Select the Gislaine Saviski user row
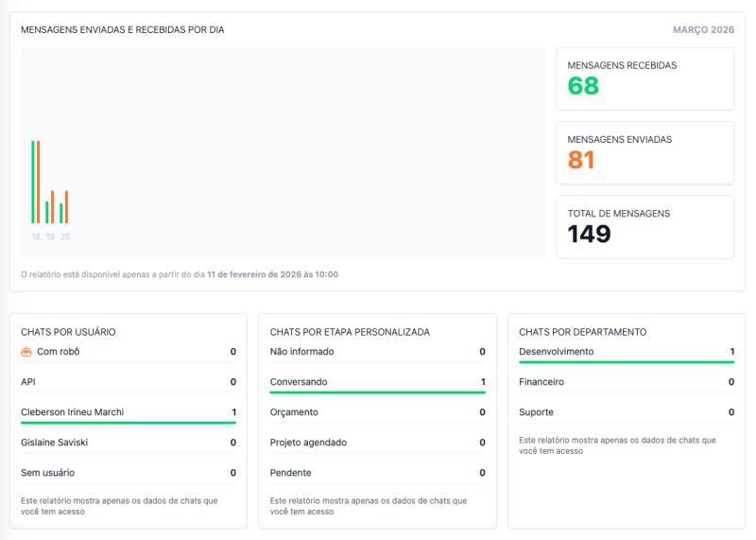This screenshot has width=756, height=540. click(x=129, y=443)
